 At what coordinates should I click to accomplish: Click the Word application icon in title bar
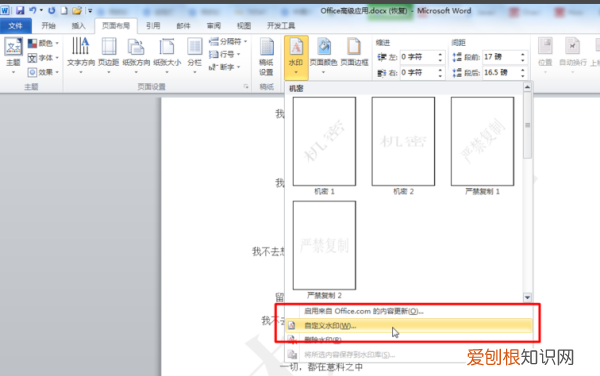(x=5, y=10)
